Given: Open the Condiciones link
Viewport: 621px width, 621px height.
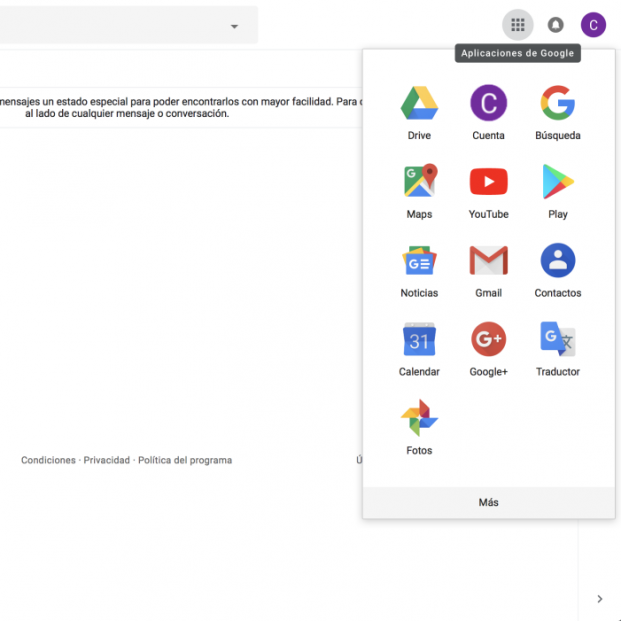Looking at the screenshot, I should pos(48,460).
